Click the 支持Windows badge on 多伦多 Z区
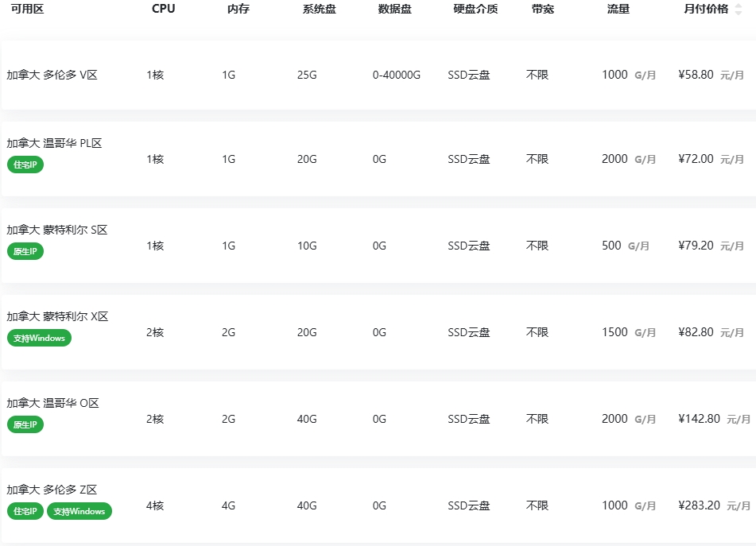 (79, 511)
